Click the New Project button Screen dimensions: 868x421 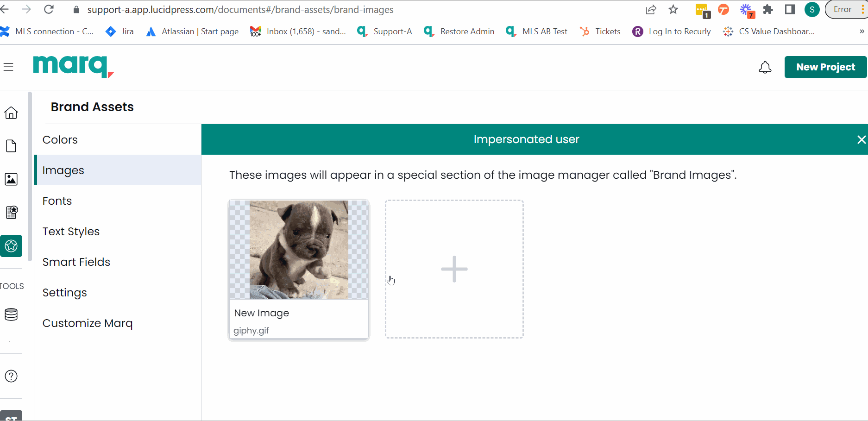(825, 67)
